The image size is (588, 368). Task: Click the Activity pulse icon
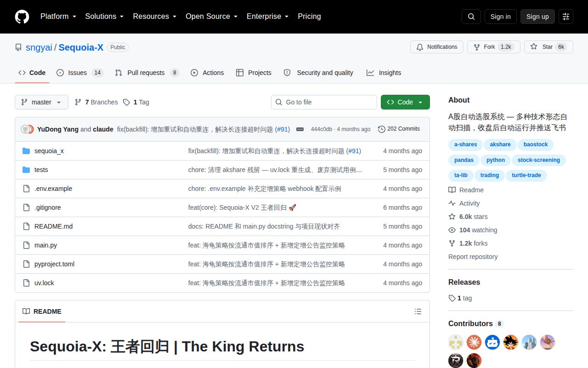click(x=452, y=203)
